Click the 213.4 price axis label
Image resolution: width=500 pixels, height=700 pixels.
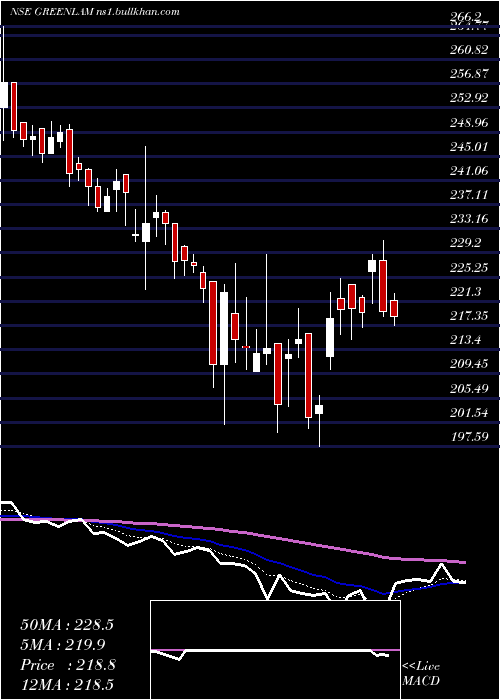click(466, 340)
